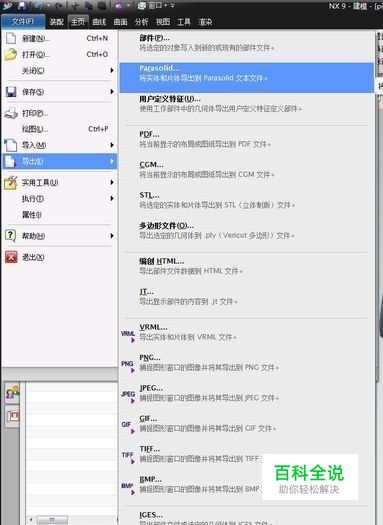The width and height of the screenshot is (383, 525).
Task: Click the BMP export icon
Action: (128, 488)
